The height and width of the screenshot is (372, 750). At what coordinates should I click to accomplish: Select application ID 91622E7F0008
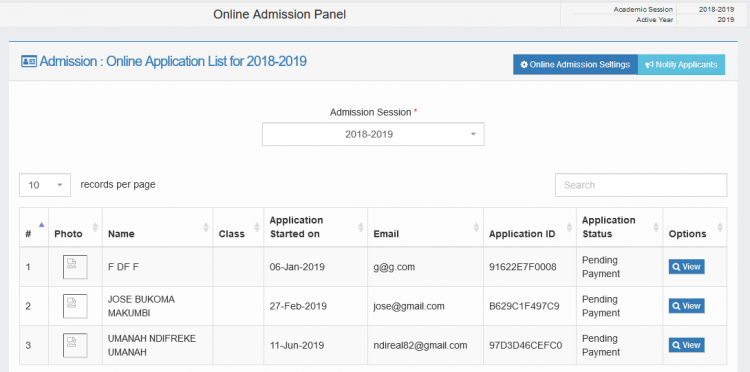point(523,267)
